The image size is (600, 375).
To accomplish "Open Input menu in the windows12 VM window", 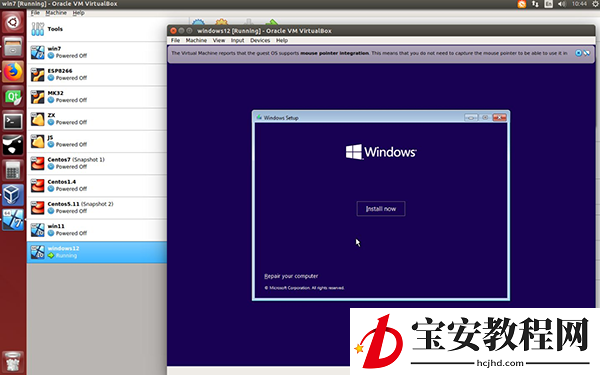I will [x=237, y=40].
